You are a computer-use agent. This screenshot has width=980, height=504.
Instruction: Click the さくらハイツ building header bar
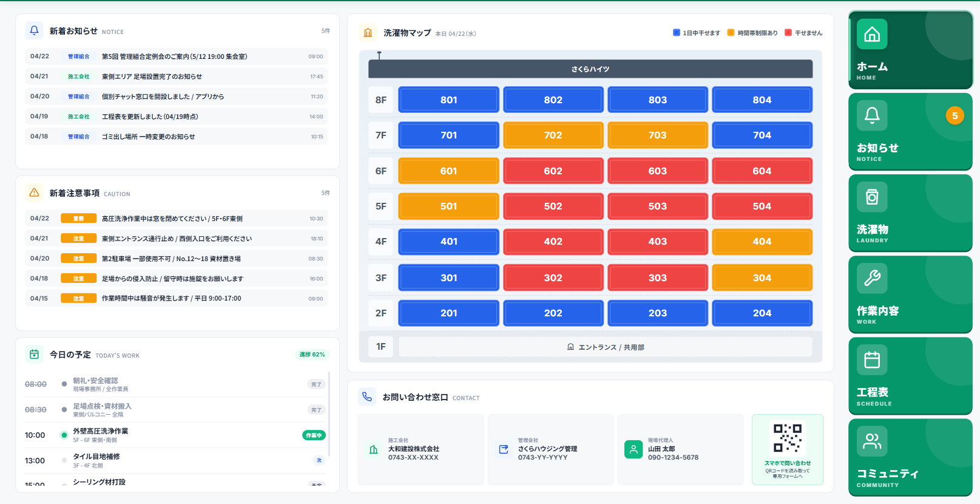tap(590, 69)
